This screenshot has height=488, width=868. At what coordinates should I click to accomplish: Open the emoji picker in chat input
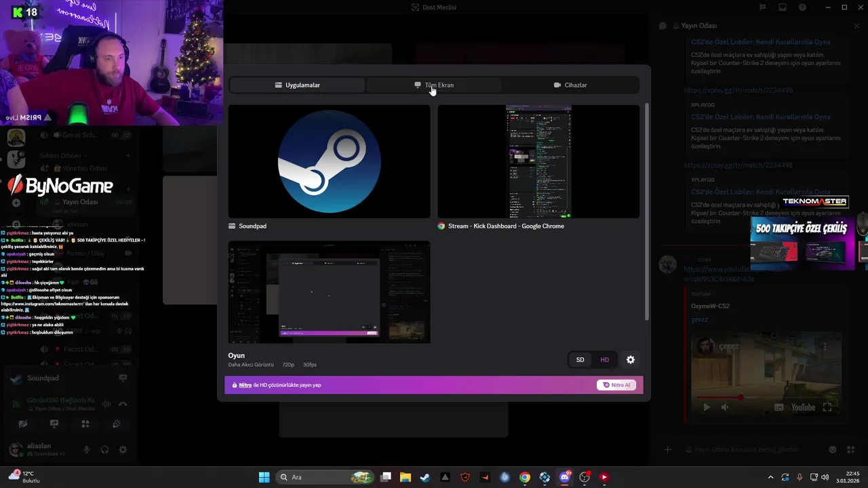point(833,449)
